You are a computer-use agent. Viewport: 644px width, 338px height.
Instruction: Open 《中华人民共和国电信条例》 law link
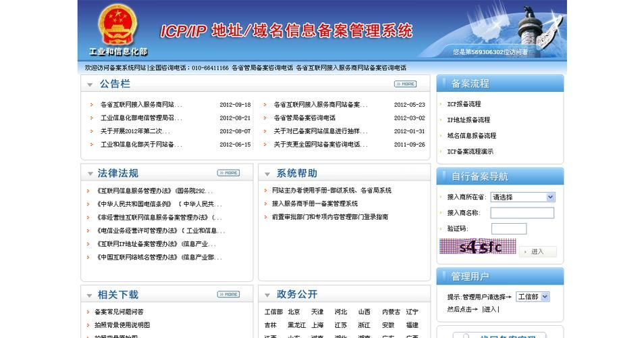[158, 204]
